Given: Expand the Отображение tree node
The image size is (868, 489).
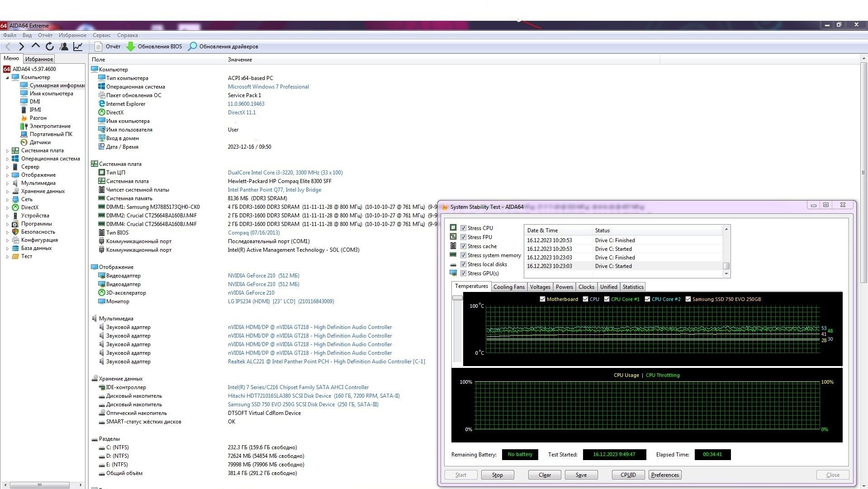Looking at the screenshot, I should 7,175.
